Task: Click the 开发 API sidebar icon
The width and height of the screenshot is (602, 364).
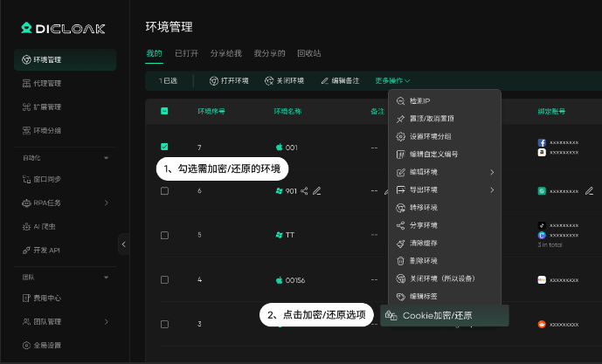Action: [26, 251]
